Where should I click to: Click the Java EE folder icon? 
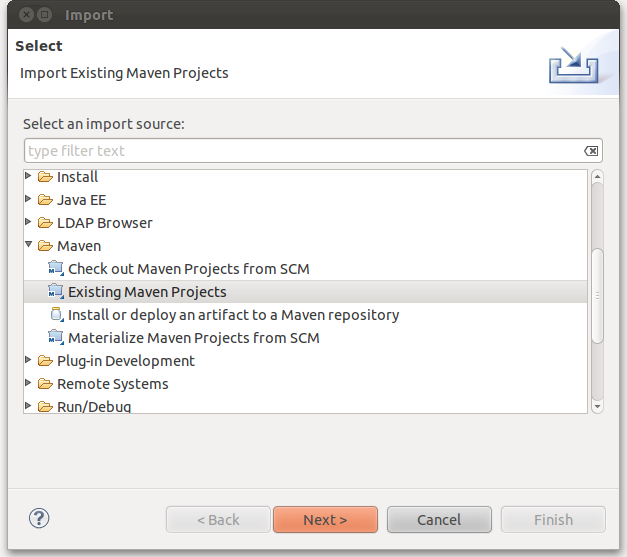pos(45,200)
